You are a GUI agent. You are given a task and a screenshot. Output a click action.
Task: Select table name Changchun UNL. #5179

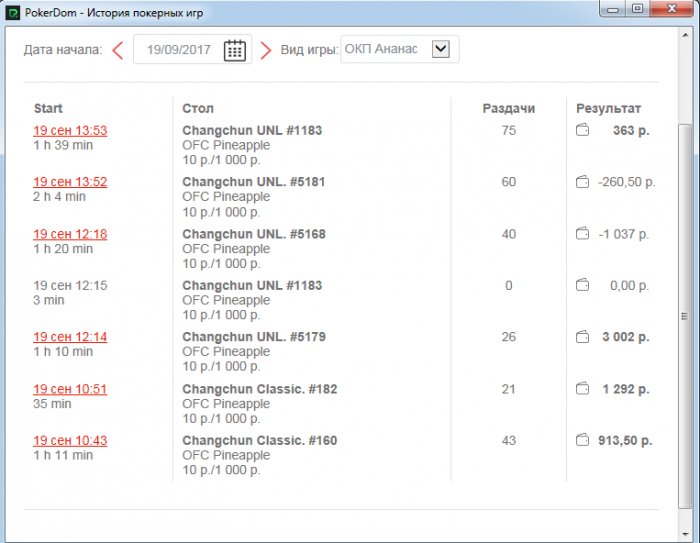tap(254, 337)
